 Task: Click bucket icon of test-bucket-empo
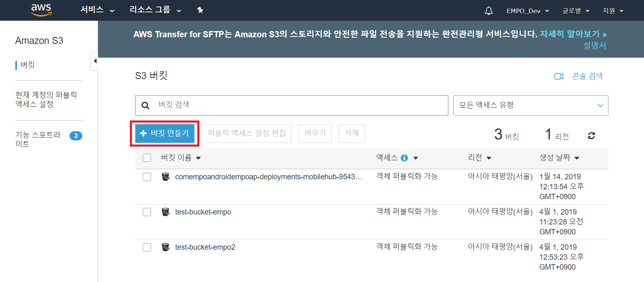[165, 212]
